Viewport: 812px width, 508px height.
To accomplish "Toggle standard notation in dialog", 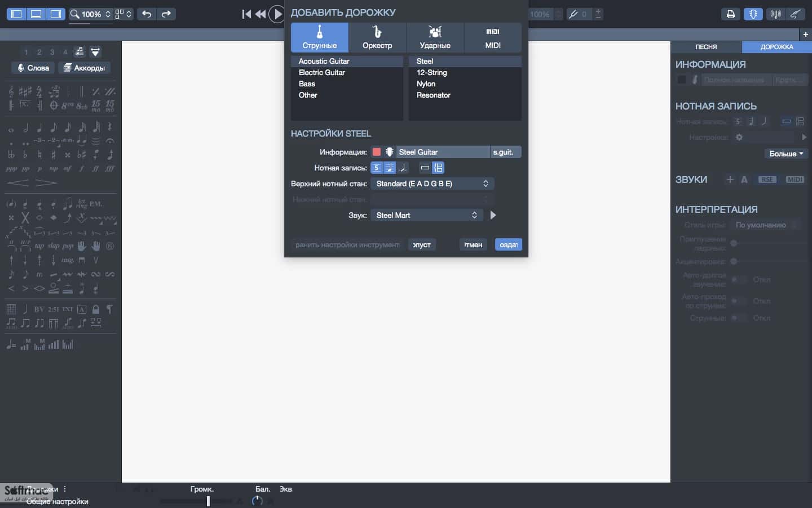I will click(390, 168).
